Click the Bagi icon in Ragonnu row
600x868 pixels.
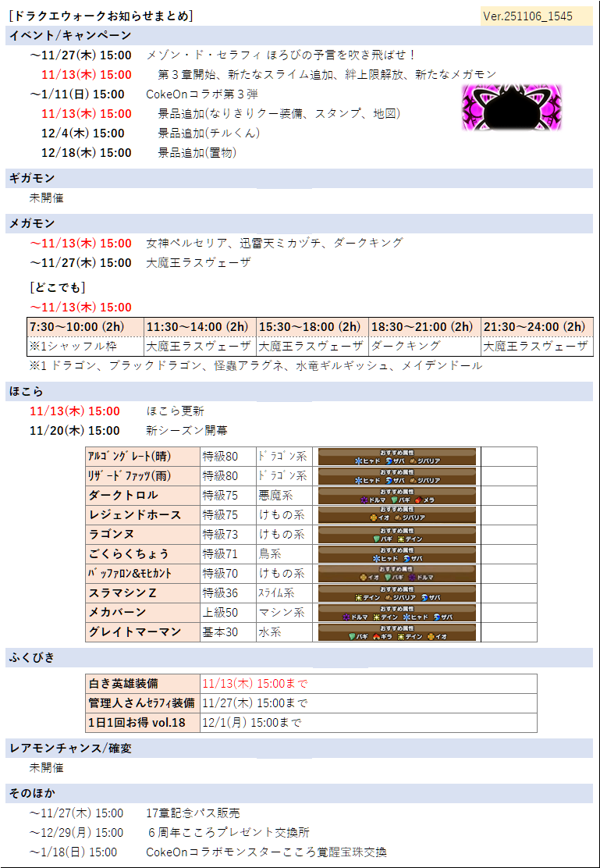pos(376,539)
